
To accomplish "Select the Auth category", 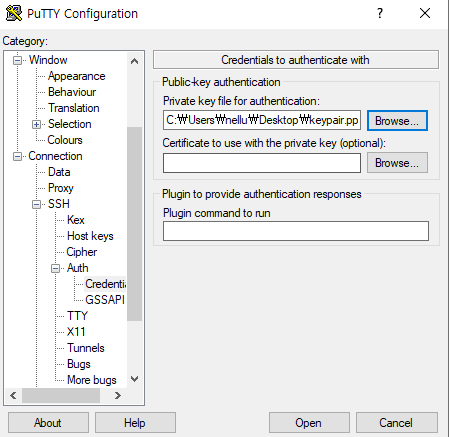I will point(78,268).
